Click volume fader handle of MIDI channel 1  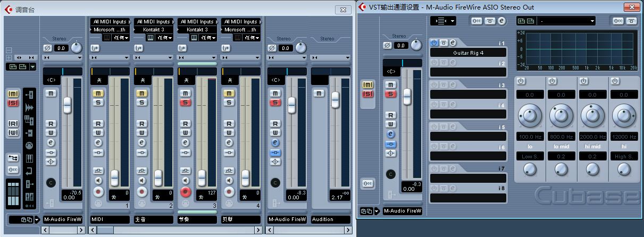114,177
